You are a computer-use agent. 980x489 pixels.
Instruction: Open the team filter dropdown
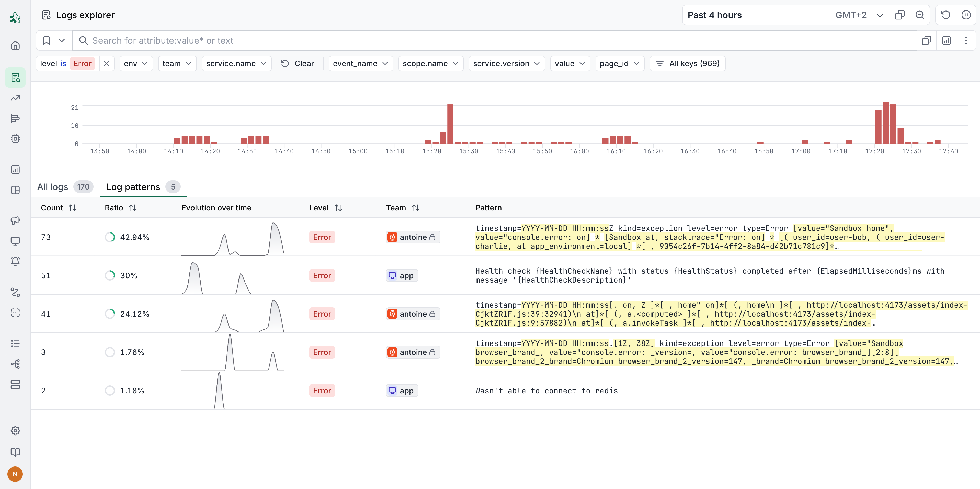[177, 63]
